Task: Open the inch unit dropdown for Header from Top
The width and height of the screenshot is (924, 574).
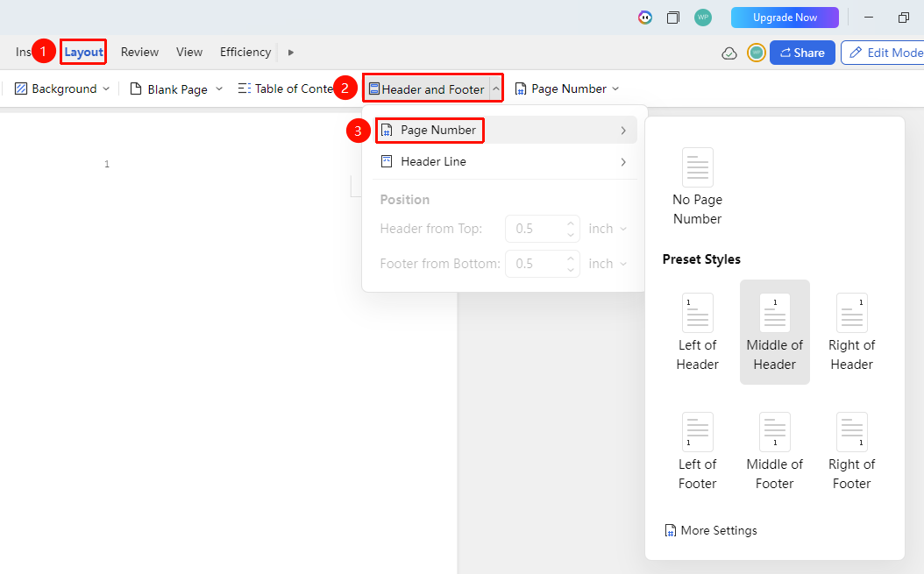Action: coord(608,229)
